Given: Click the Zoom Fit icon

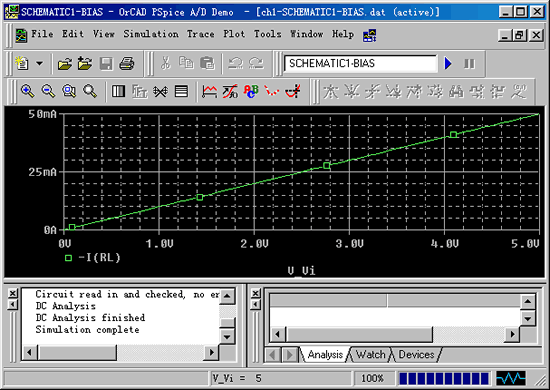Looking at the screenshot, I should (x=90, y=91).
